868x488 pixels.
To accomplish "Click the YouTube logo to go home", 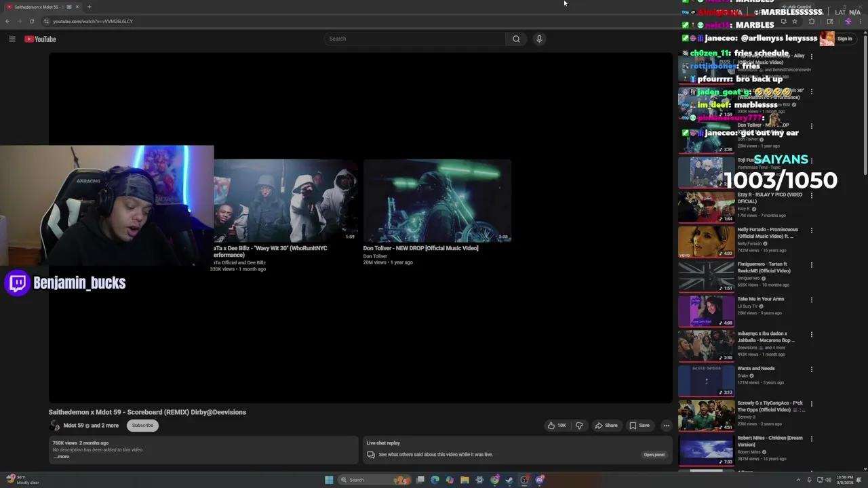I will (40, 39).
